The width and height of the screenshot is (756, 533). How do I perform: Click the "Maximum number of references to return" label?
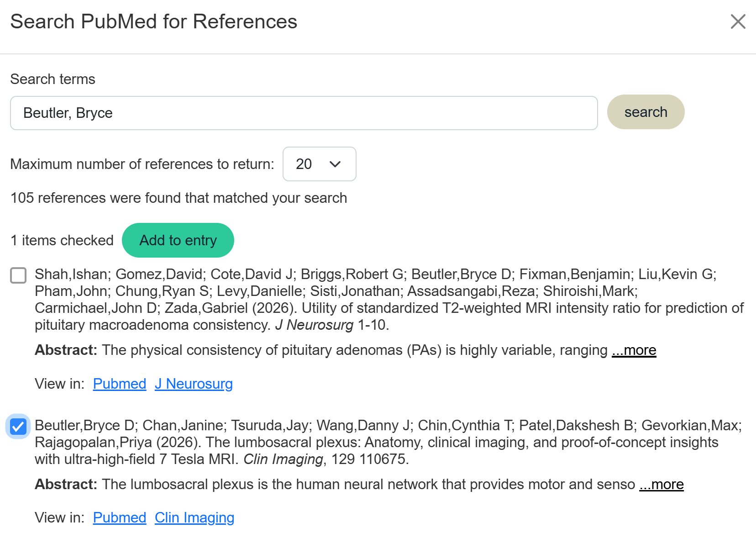(x=142, y=164)
